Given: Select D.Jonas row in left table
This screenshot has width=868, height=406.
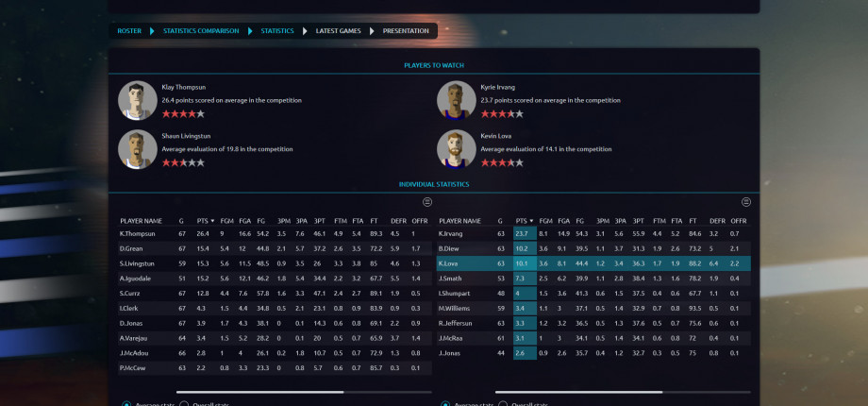Looking at the screenshot, I should [x=275, y=324].
